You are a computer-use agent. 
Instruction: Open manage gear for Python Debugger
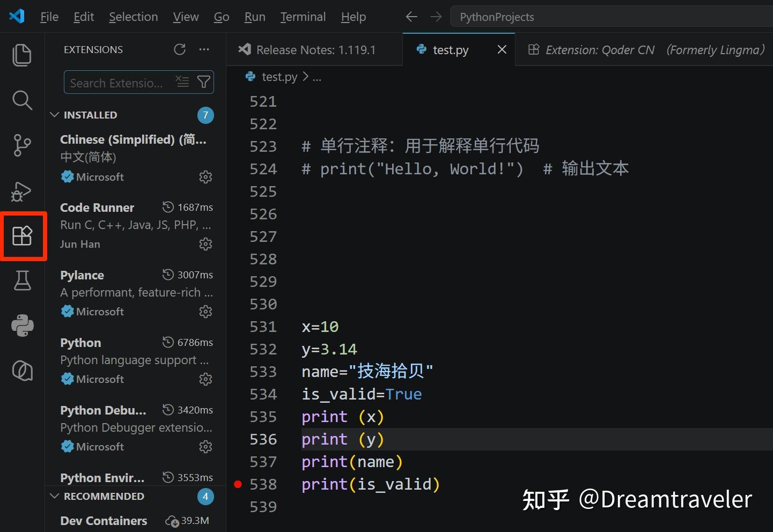205,447
